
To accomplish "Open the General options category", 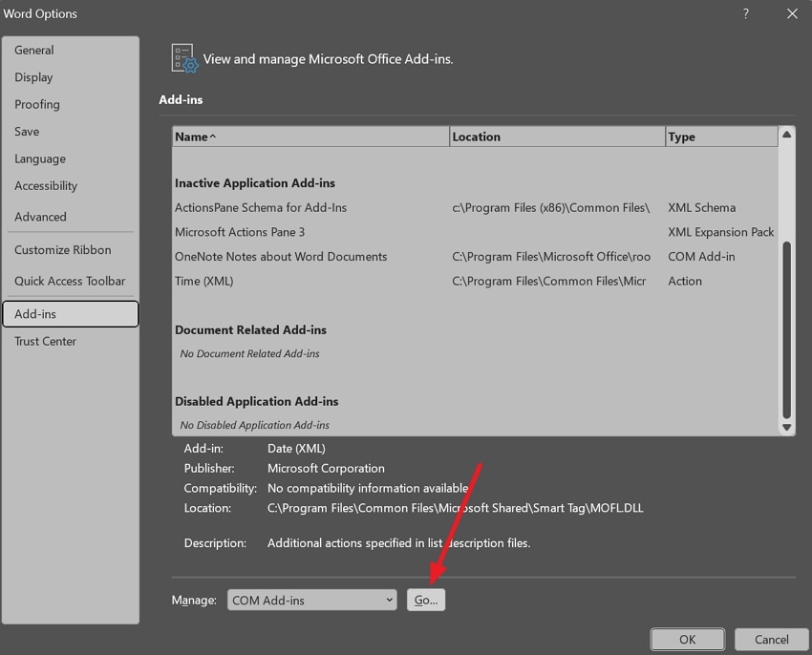I will coord(34,50).
